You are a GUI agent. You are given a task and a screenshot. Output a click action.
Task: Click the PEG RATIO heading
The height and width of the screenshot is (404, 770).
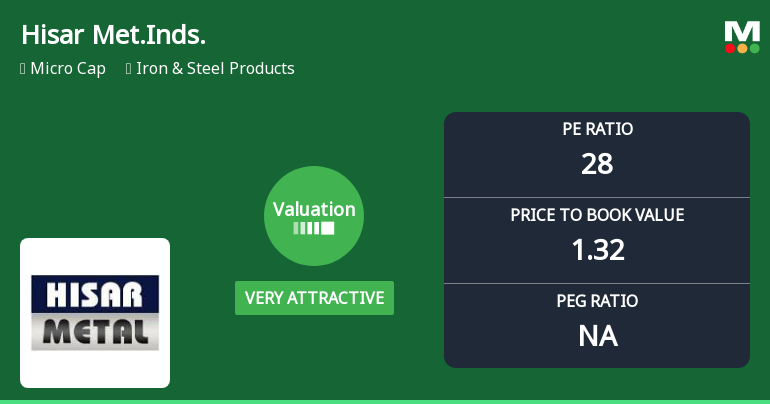click(597, 301)
